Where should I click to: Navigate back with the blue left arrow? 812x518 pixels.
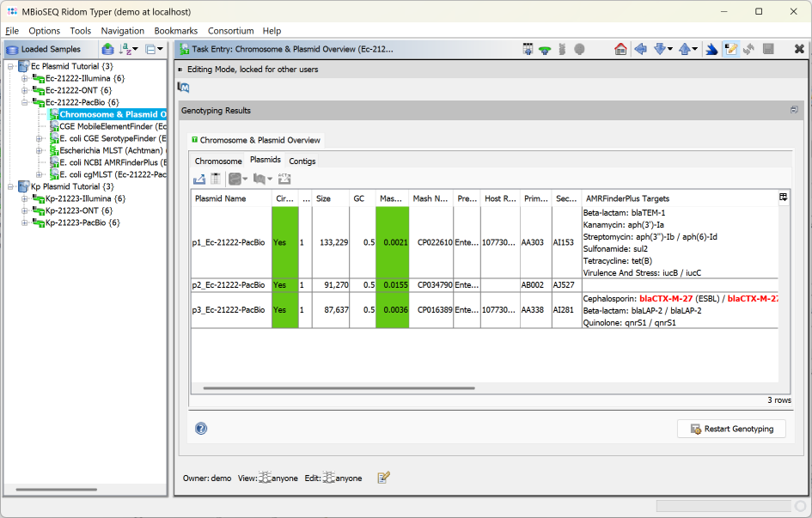coord(641,49)
